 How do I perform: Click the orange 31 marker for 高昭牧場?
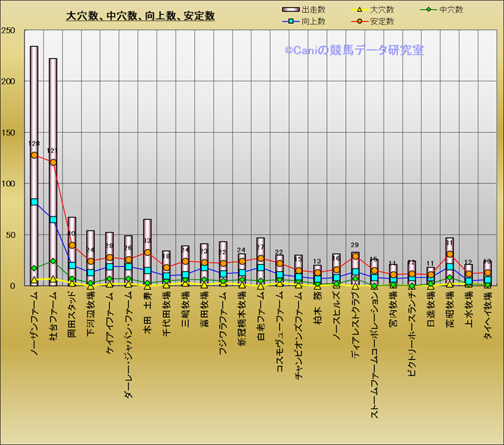pos(449,254)
